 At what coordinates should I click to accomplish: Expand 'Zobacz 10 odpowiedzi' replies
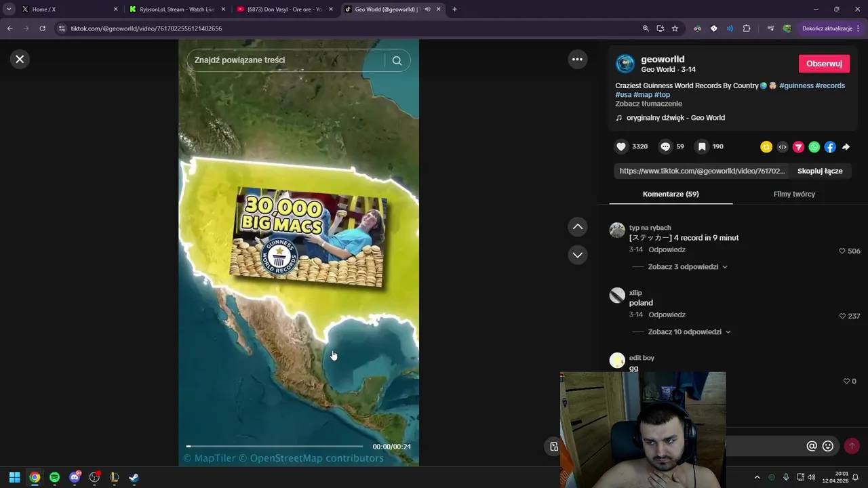point(689,332)
